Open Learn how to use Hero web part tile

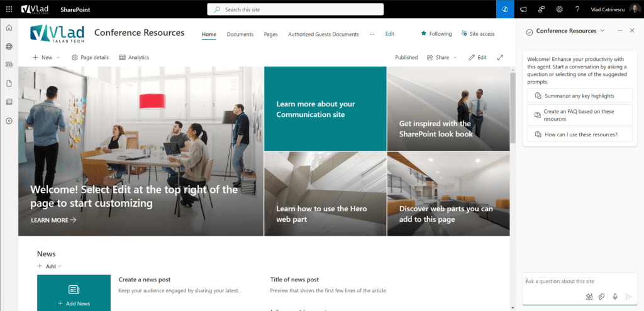[x=325, y=194]
